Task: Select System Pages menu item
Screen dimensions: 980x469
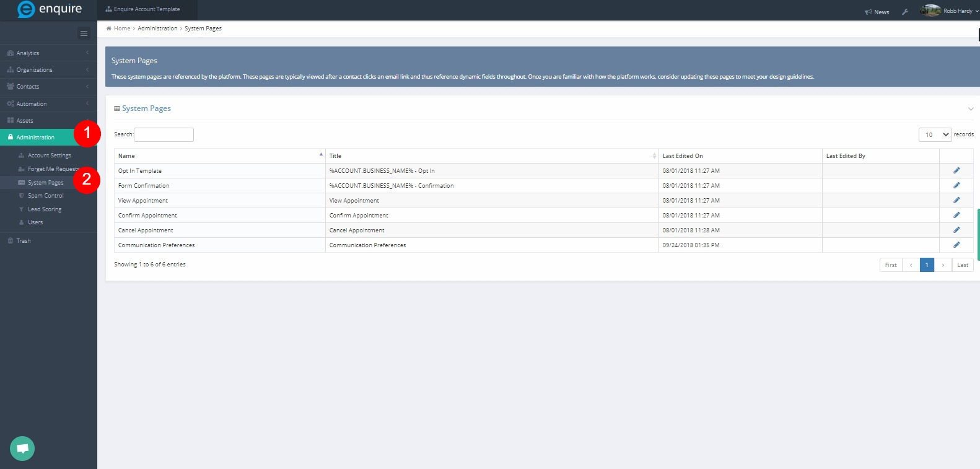Action: click(x=46, y=183)
